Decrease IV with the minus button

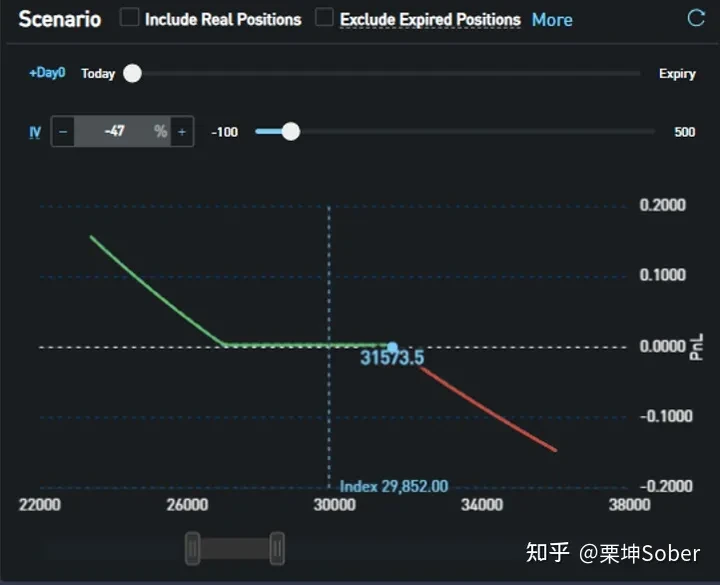tap(63, 131)
